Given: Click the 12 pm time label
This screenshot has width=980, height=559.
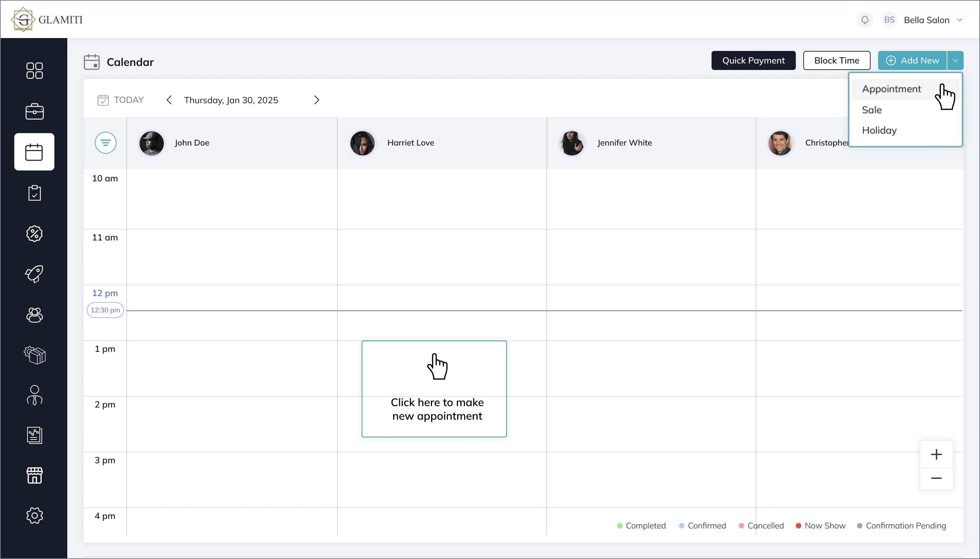Looking at the screenshot, I should (x=105, y=293).
